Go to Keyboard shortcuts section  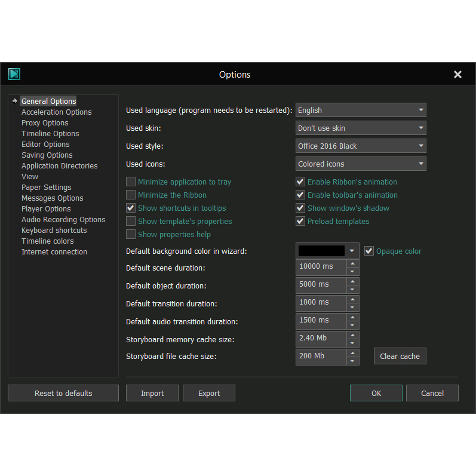point(54,231)
